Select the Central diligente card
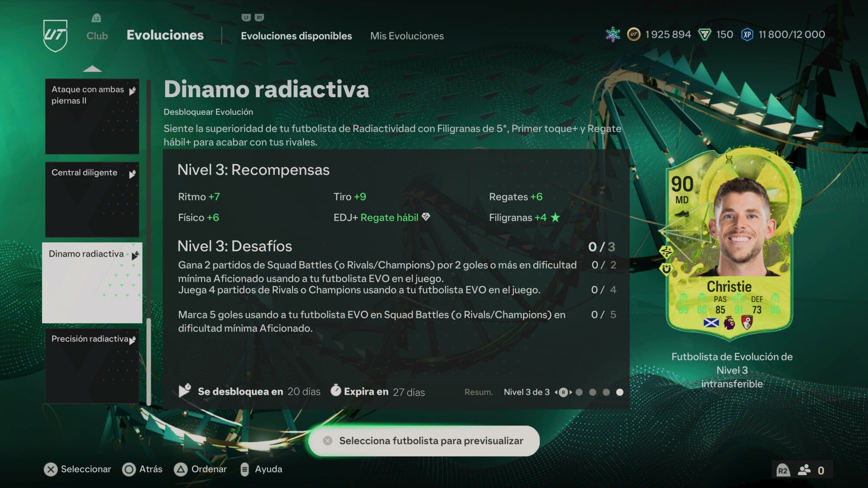 92,200
